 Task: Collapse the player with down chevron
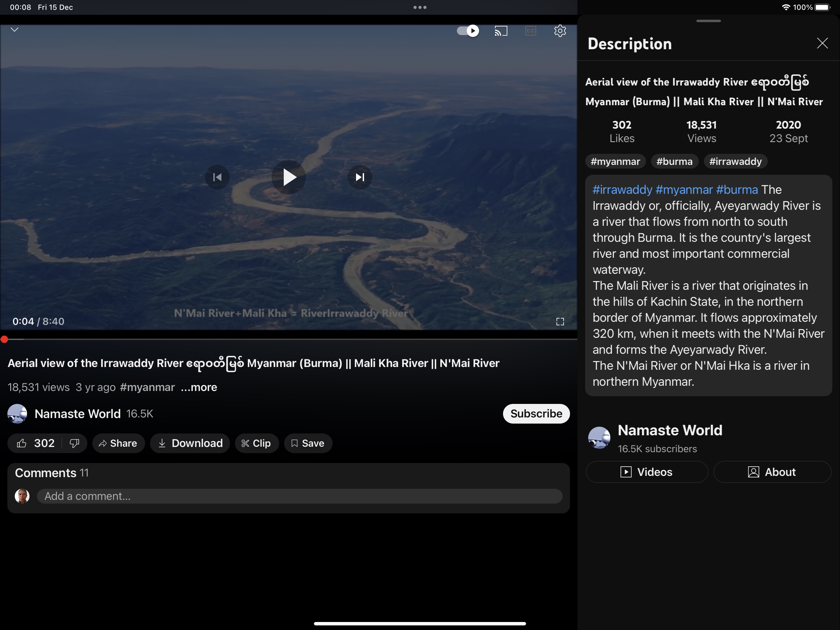tap(14, 30)
